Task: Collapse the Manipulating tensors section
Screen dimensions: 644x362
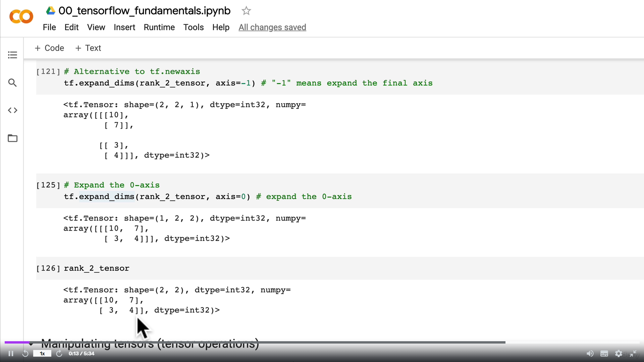Action: (x=31, y=344)
